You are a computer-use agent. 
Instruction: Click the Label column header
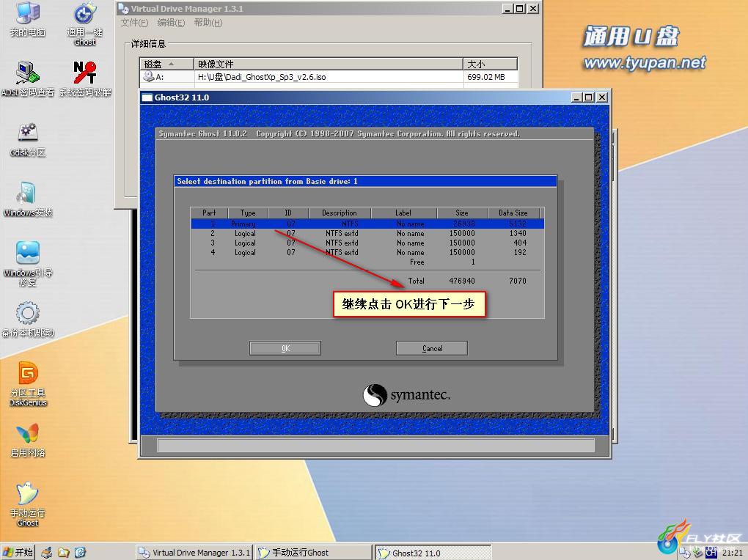403,213
